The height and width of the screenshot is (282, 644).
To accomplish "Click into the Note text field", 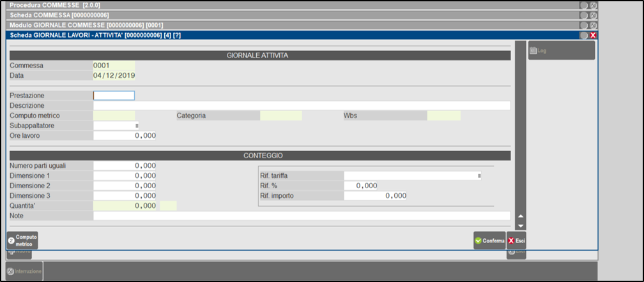I will tap(302, 216).
